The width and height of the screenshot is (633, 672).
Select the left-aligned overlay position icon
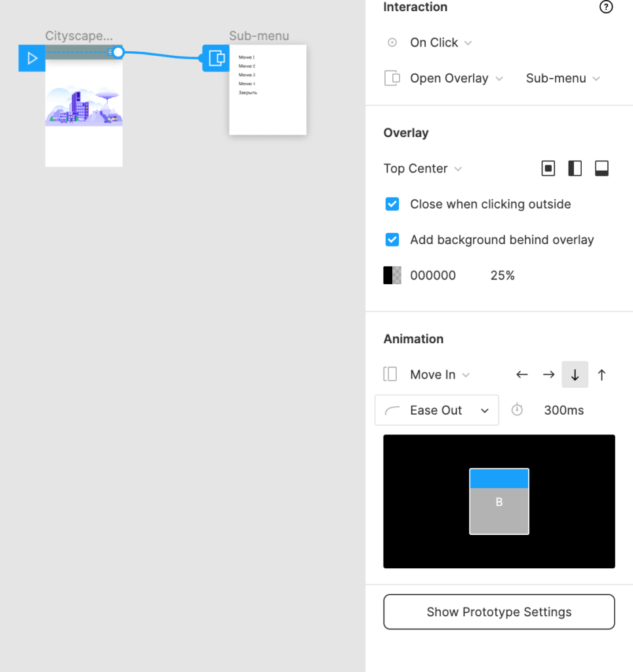575,169
